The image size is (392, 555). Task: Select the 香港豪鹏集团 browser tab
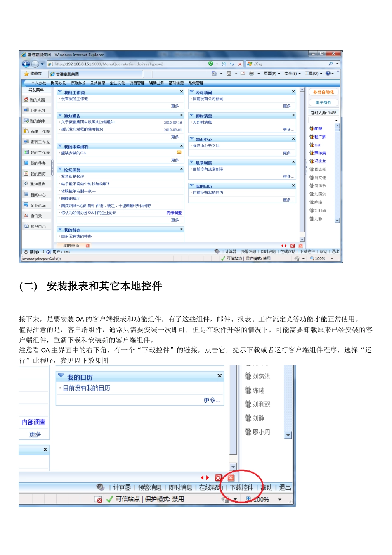[x=96, y=74]
